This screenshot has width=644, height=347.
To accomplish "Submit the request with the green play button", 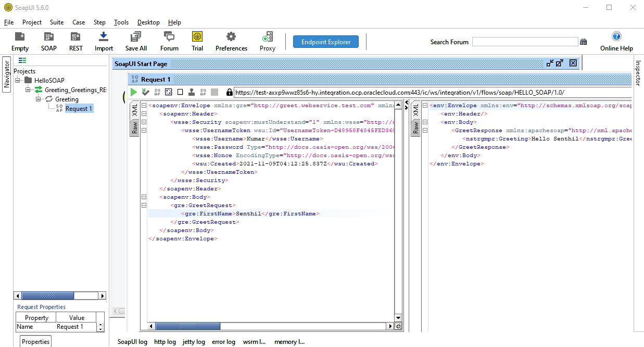I will click(x=134, y=92).
